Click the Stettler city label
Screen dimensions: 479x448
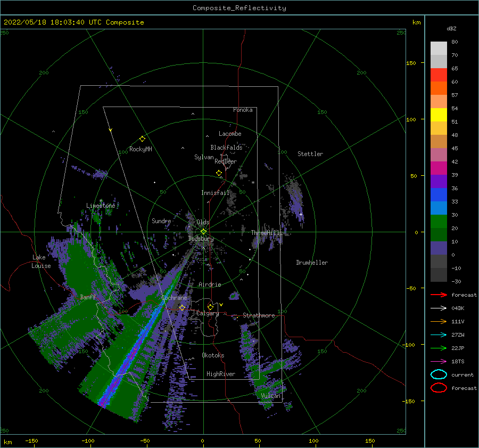[310, 154]
